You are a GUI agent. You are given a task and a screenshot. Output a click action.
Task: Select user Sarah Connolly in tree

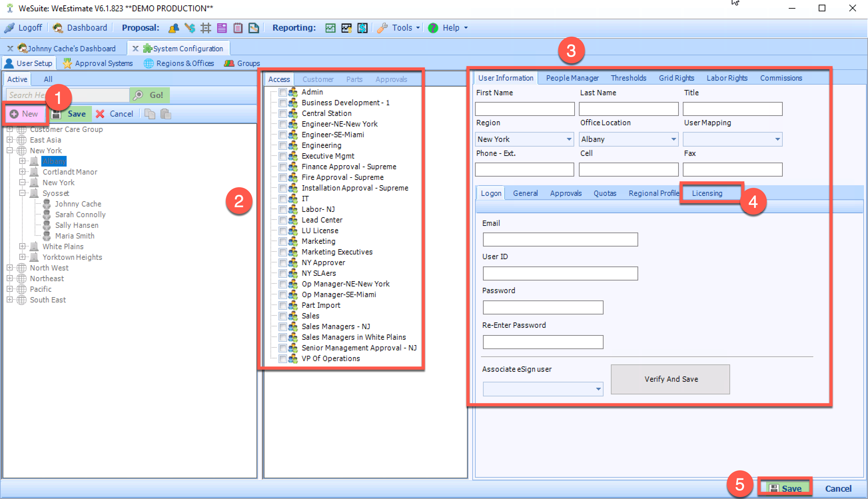(81, 215)
